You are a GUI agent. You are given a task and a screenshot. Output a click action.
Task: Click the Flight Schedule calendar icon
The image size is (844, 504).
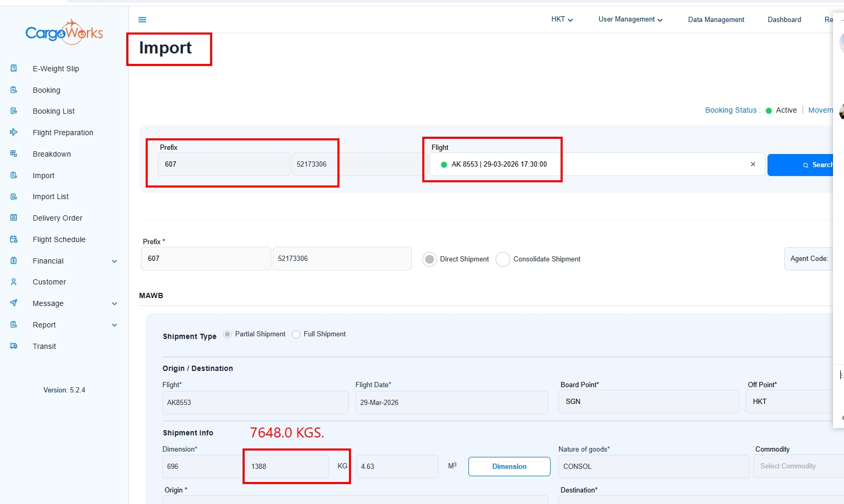[14, 239]
